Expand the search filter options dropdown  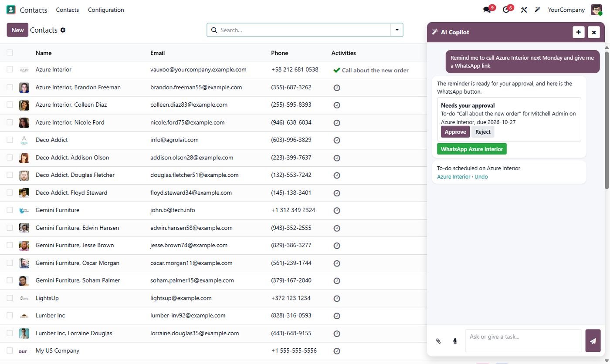click(x=397, y=30)
